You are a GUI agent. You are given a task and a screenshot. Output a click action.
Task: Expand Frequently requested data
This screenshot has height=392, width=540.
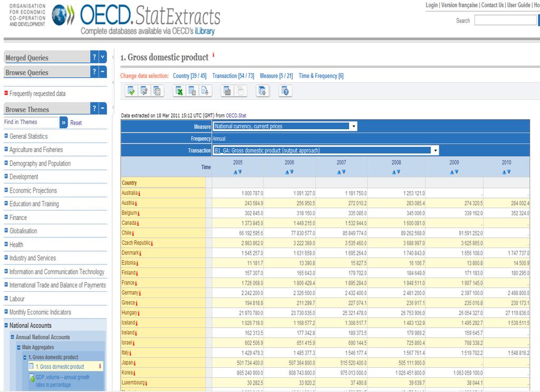pyautogui.click(x=6, y=93)
